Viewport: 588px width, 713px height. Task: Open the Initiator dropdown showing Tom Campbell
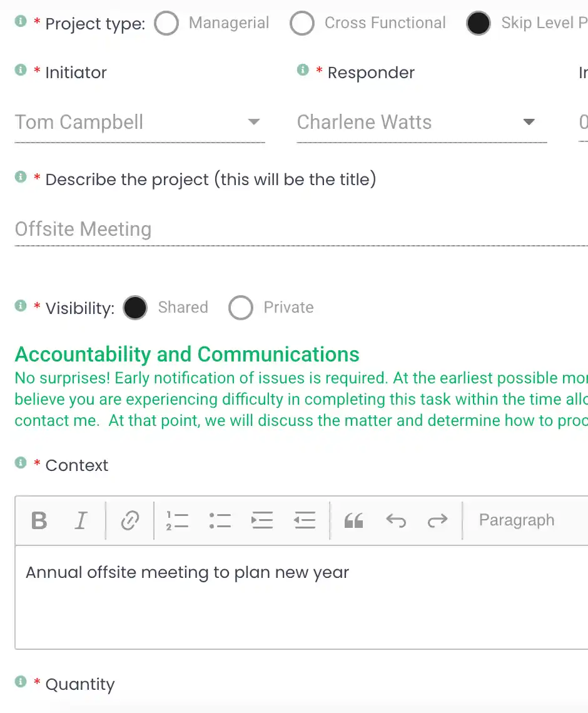[253, 123]
